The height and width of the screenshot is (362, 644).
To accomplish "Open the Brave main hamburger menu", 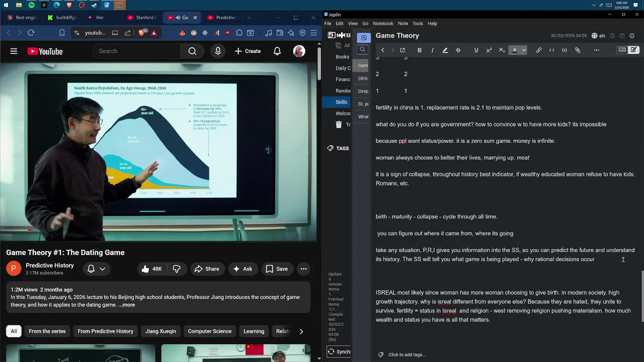I will (314, 33).
